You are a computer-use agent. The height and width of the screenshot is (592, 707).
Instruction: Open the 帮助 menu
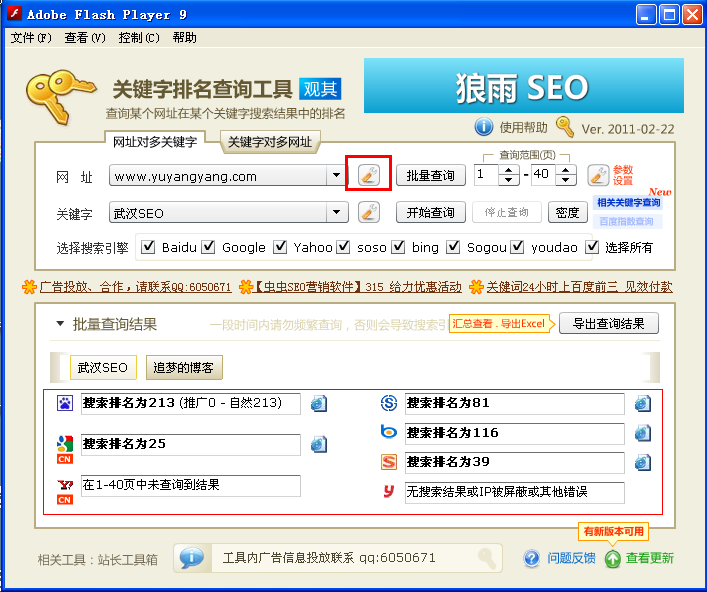click(184, 38)
